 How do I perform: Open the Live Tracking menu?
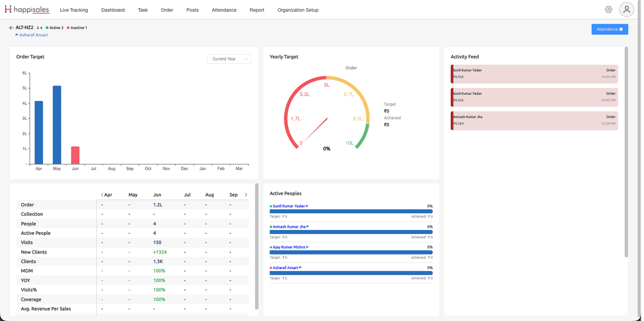click(x=74, y=10)
